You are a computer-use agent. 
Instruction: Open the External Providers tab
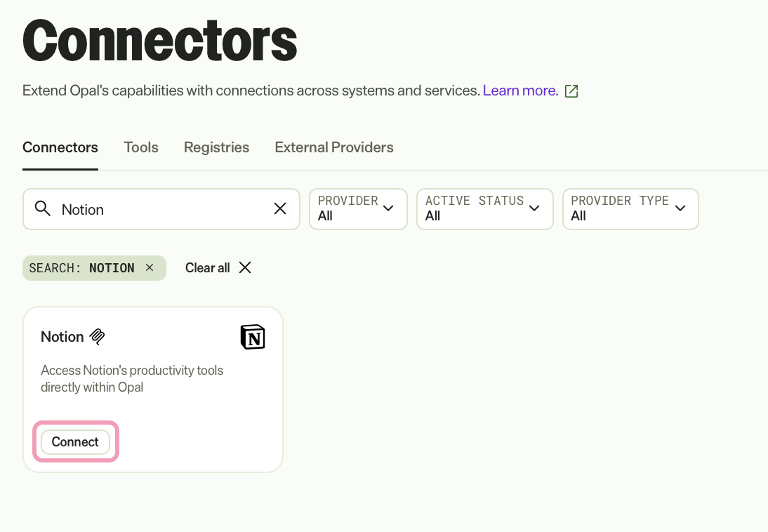point(334,147)
